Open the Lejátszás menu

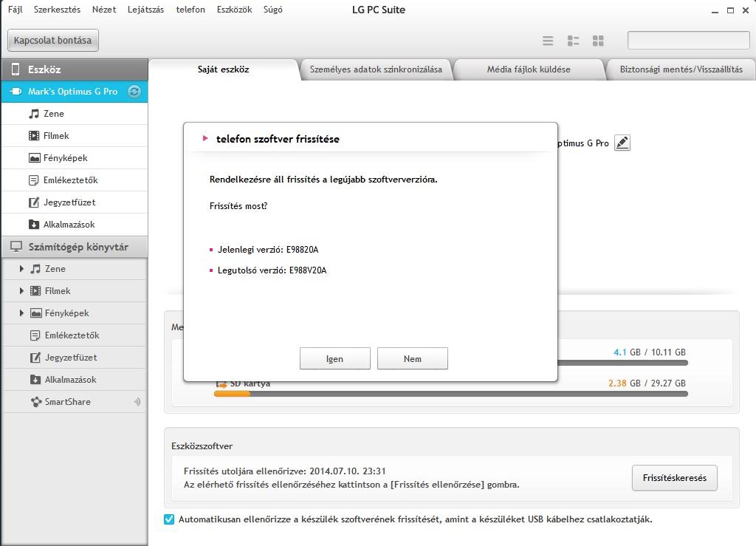point(145,10)
